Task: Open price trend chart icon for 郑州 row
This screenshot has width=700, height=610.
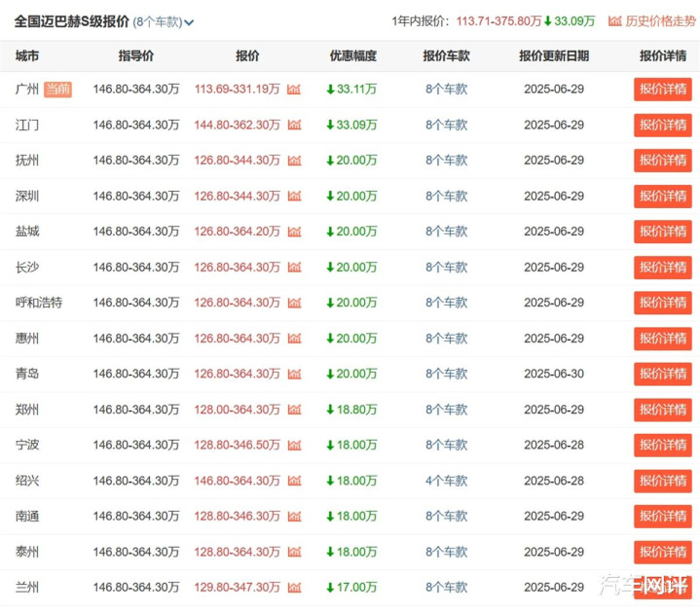Action: 294,410
